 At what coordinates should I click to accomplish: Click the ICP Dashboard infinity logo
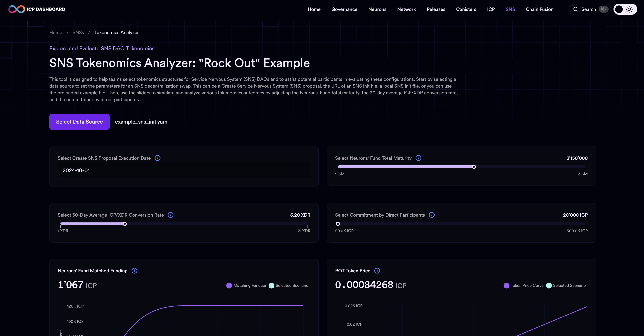tap(17, 9)
